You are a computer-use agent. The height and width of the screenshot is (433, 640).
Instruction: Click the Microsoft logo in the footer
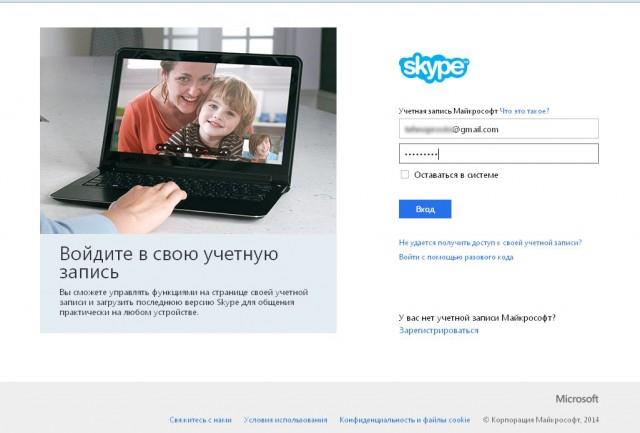click(x=577, y=399)
